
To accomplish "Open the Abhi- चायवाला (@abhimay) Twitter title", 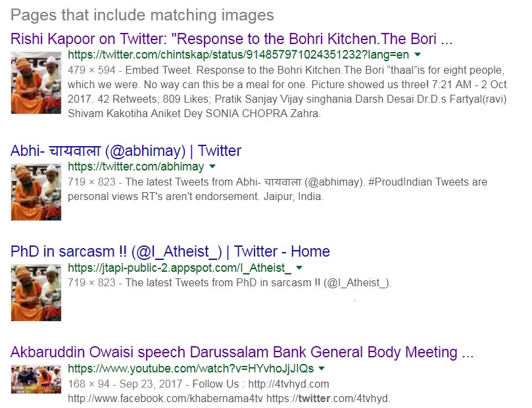I will 126,151.
